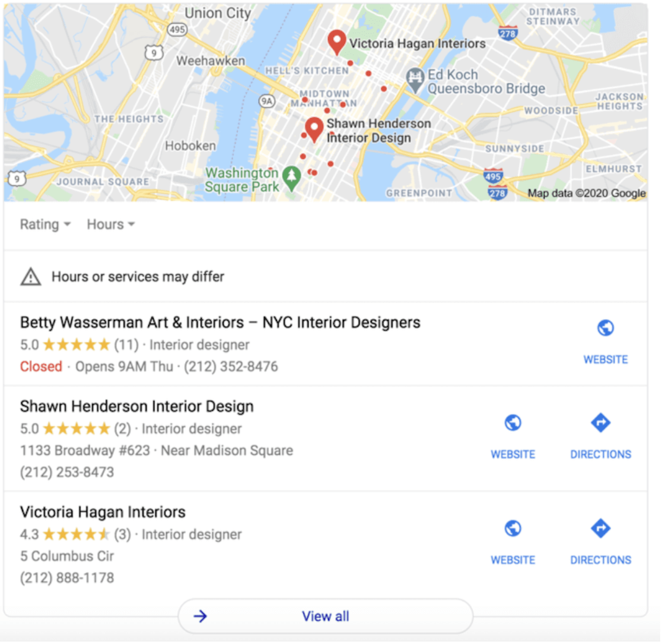Click the Ed Koch Queensboro Bridge marker
The width and height of the screenshot is (662, 644).
pos(415,79)
